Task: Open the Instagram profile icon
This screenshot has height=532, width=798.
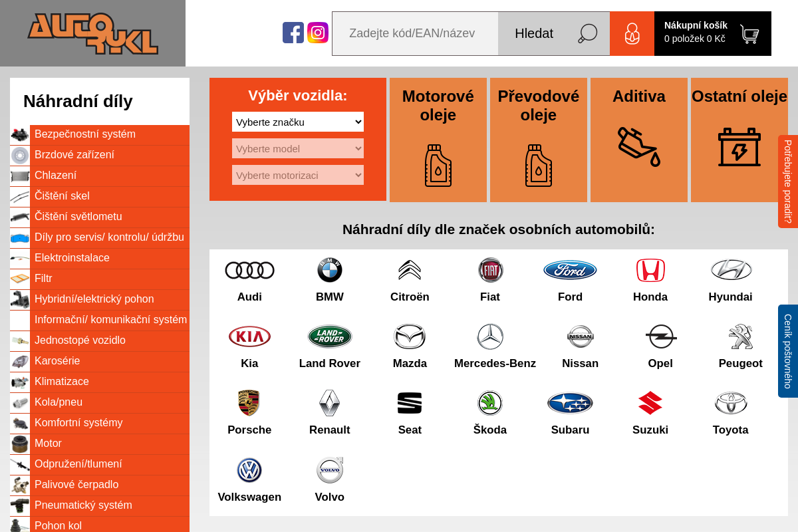Action: click(x=318, y=33)
